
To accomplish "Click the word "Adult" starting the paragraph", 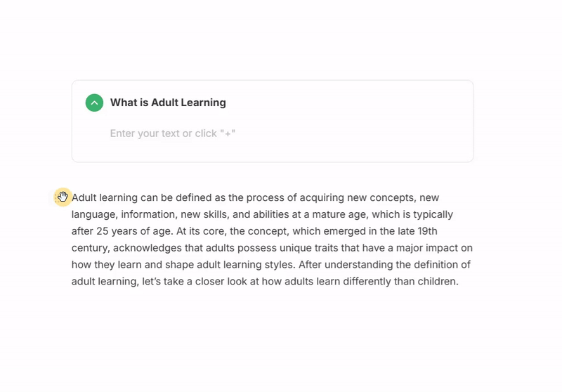I will (84, 198).
